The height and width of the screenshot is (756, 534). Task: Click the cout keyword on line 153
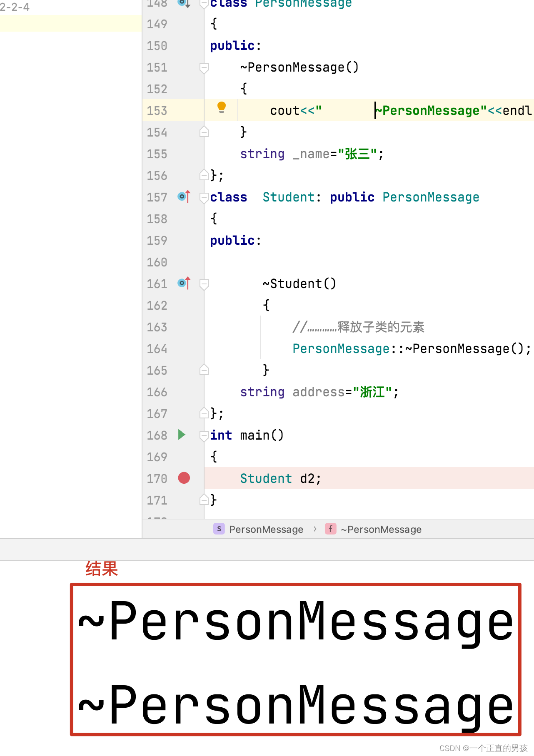pos(285,111)
